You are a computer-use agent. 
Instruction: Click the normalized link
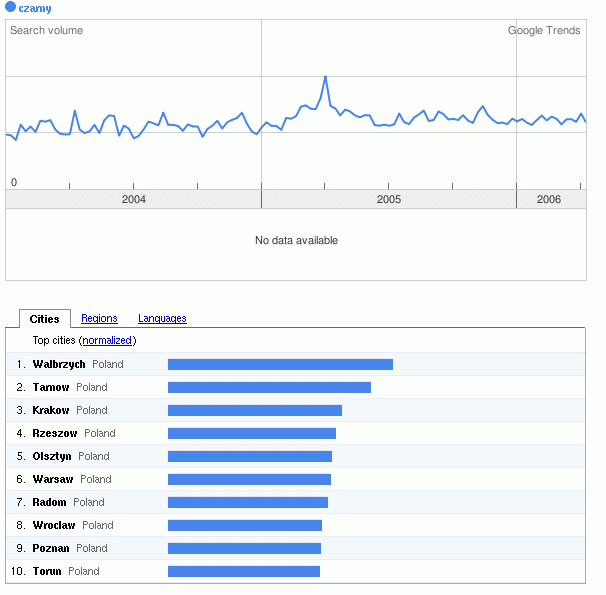click(108, 341)
